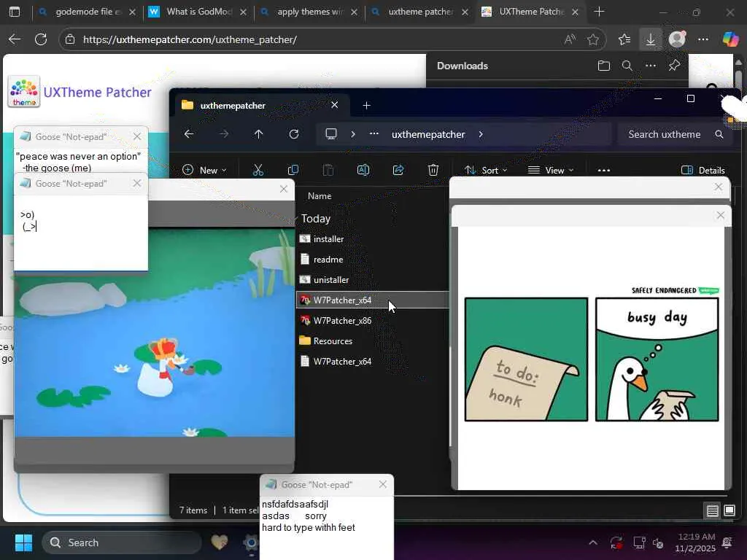Click the Edge address bar URL
This screenshot has height=560, width=747.
pos(190,39)
